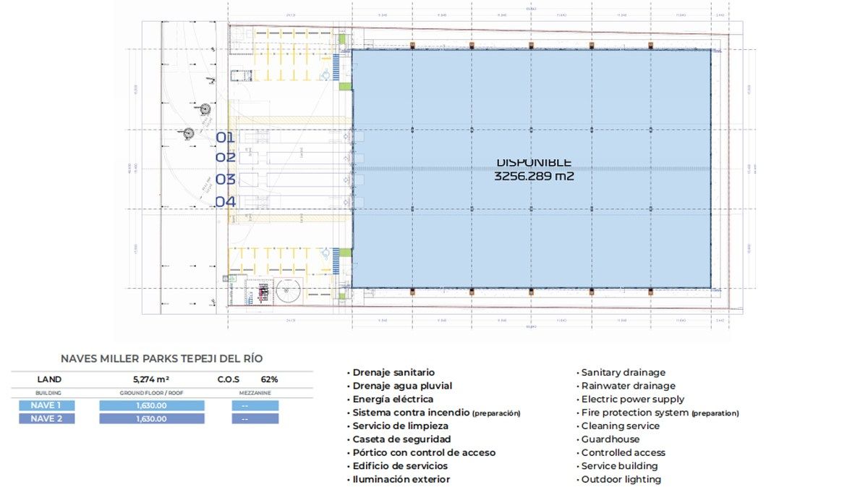The height and width of the screenshot is (503, 868).
Task: Select loading dock label 03
Action: click(x=226, y=179)
